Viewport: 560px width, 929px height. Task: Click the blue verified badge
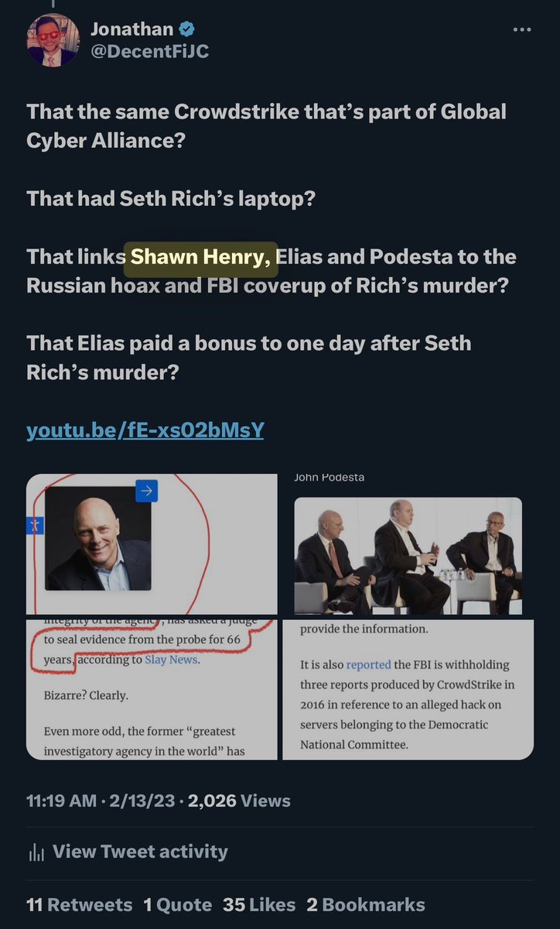[x=186, y=29]
